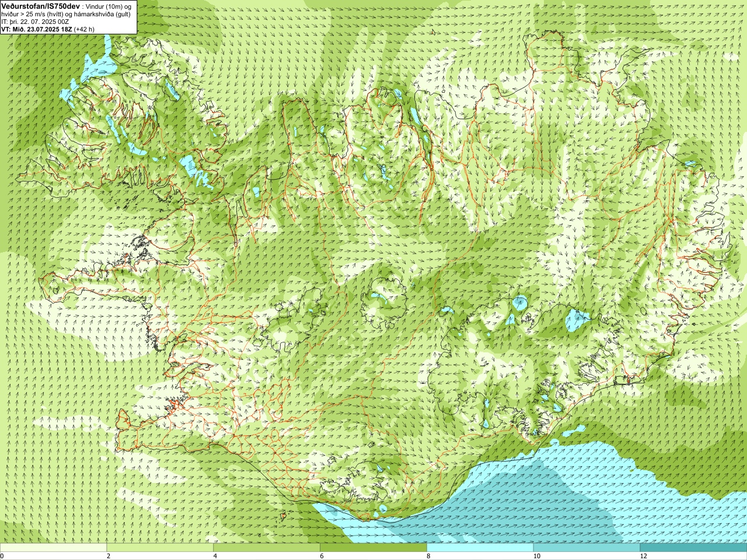Click the legend label '0'
Viewport: 747px width, 560px height.
[2, 556]
